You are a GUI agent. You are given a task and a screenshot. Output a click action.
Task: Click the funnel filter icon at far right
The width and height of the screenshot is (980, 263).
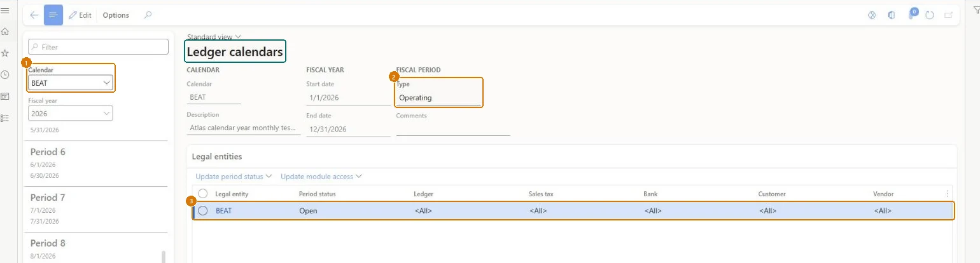977,10
